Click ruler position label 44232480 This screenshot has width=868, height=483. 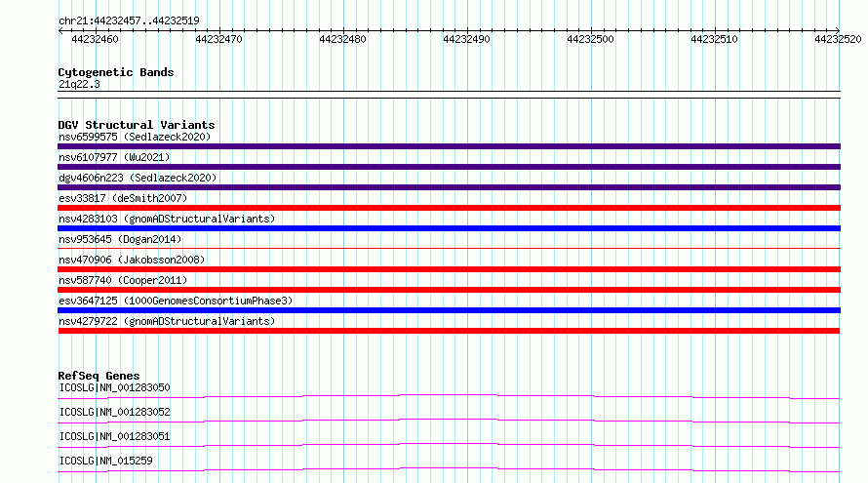pyautogui.click(x=342, y=39)
